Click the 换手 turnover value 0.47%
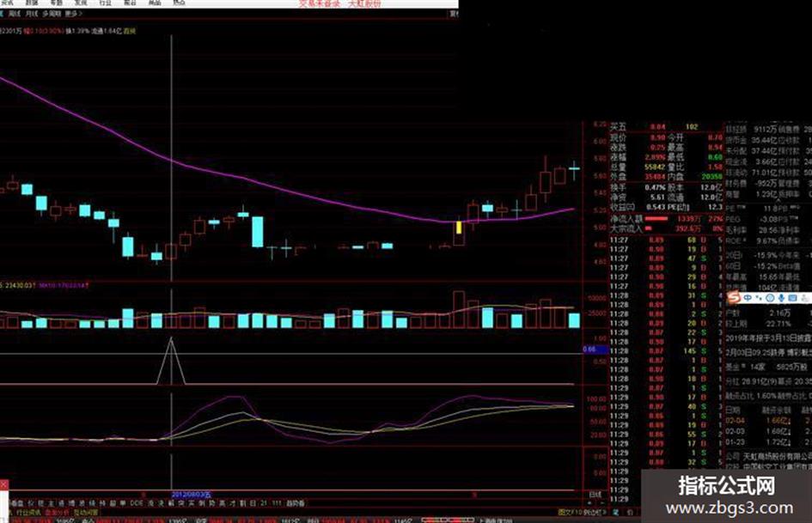The height and width of the screenshot is (523, 812). click(x=655, y=187)
